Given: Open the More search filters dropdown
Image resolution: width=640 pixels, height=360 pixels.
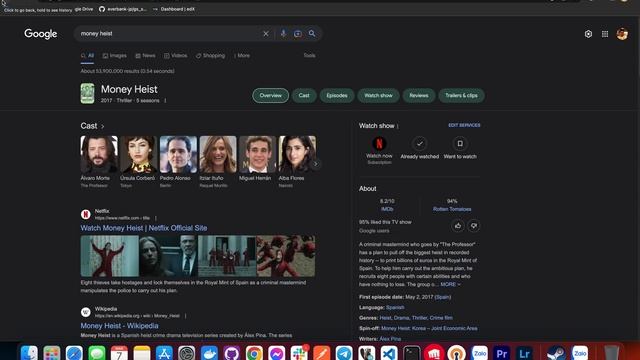Looking at the screenshot, I should coord(242,56).
